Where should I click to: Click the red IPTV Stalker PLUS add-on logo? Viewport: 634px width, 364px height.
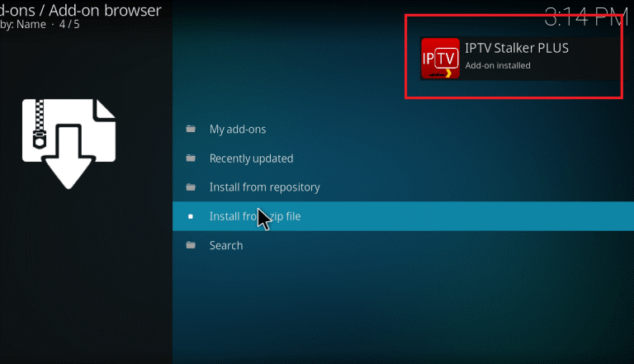pos(440,58)
